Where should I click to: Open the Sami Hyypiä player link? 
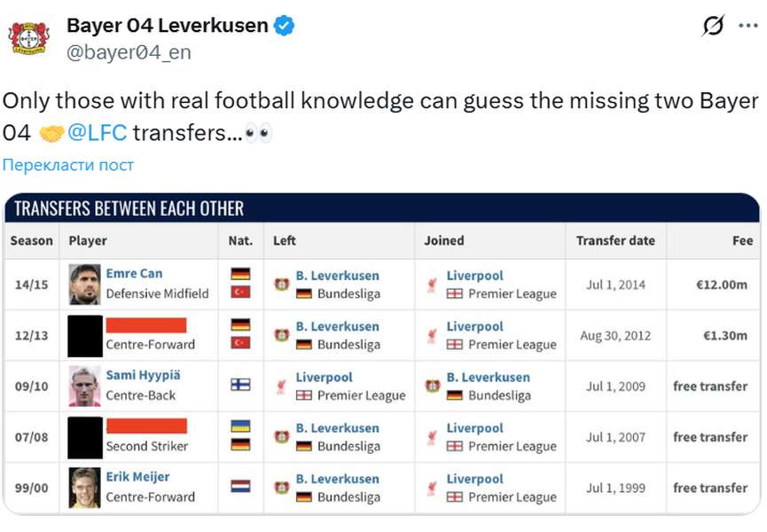click(143, 375)
